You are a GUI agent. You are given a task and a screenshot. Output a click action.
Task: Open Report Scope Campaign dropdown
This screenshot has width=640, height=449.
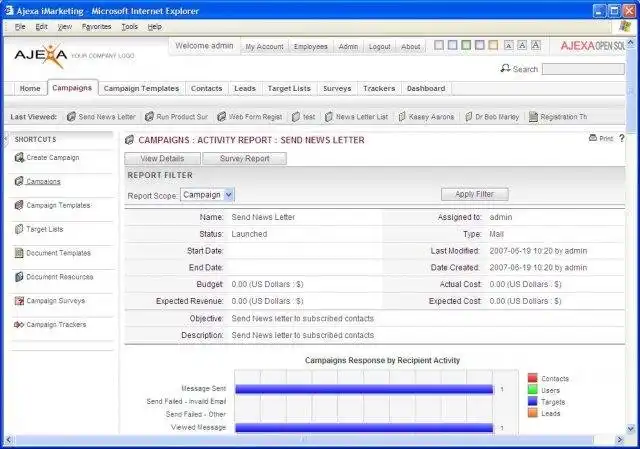pos(207,195)
